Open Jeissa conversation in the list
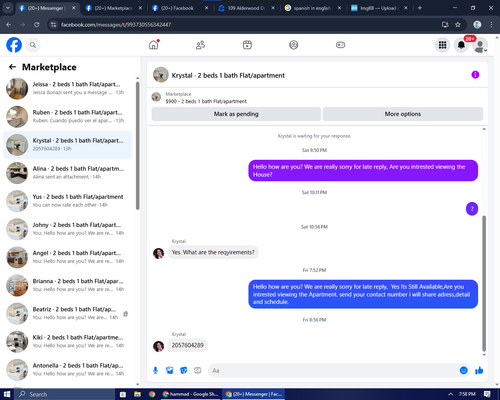500x400 pixels. point(67,88)
